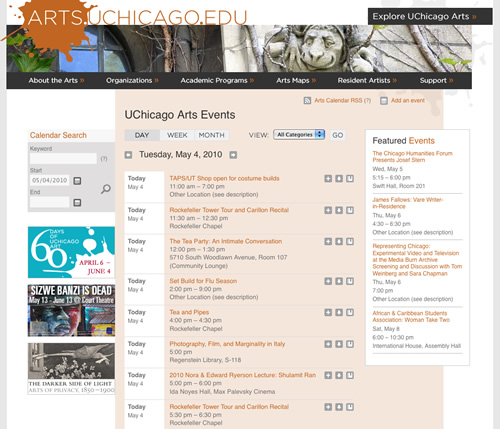Click the bookmark icon for The Tea Party event
The width and height of the screenshot is (500, 429).
(350, 241)
